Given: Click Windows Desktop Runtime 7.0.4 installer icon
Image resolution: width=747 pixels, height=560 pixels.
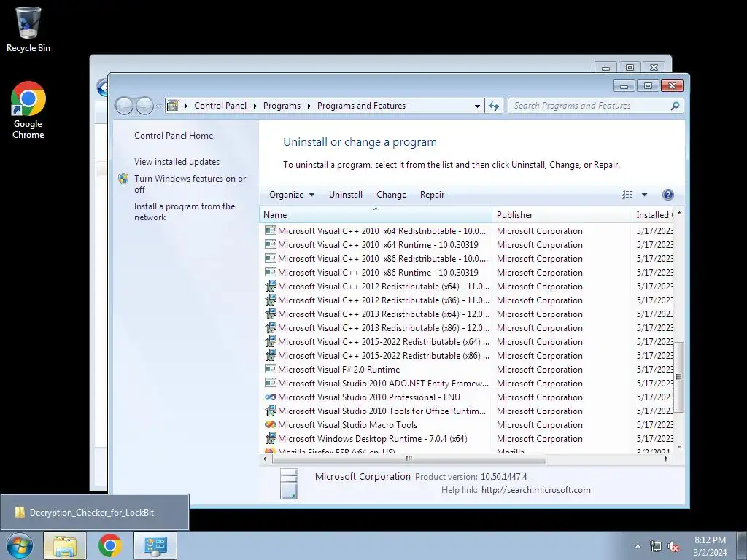Looking at the screenshot, I should [270, 438].
